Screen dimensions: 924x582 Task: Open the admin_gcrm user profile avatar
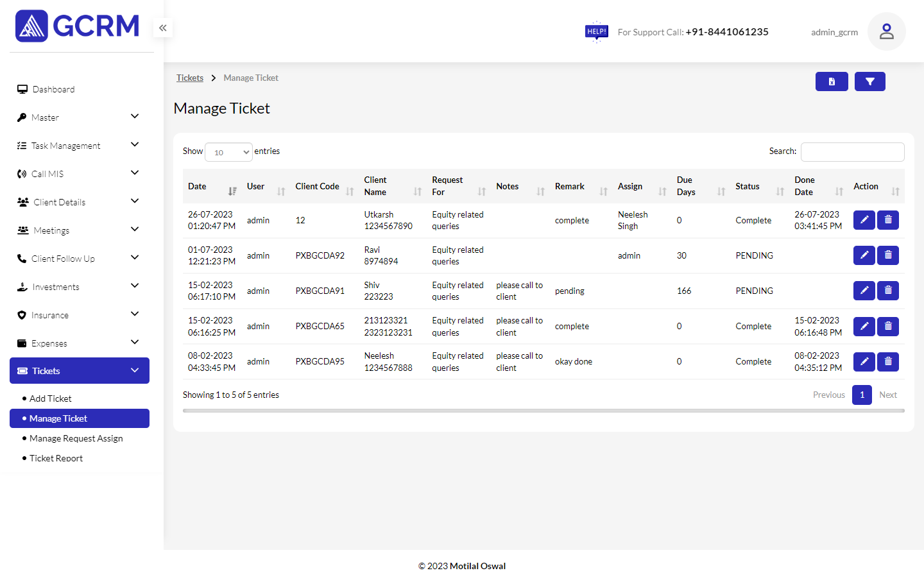886,31
